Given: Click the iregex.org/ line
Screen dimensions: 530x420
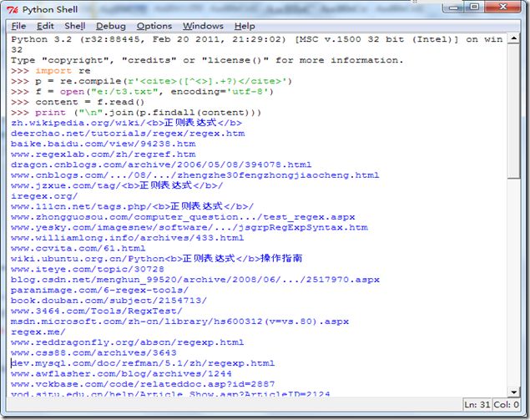Looking at the screenshot, I should (44, 196).
